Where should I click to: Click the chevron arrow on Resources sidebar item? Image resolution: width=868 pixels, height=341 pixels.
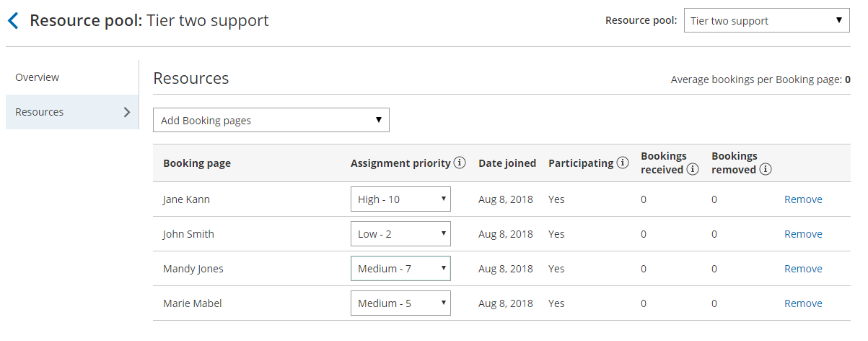(x=127, y=112)
